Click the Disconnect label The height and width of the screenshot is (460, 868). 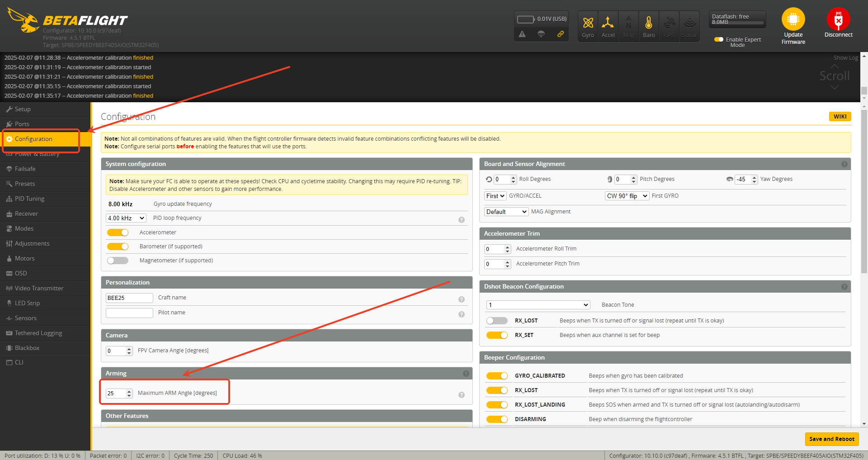click(x=839, y=35)
